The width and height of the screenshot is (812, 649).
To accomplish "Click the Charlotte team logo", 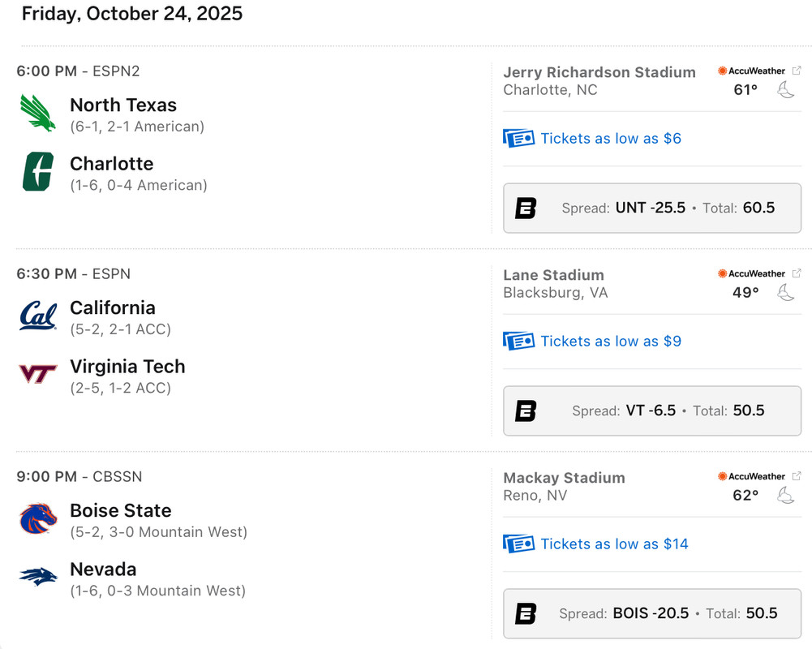I will click(x=38, y=171).
